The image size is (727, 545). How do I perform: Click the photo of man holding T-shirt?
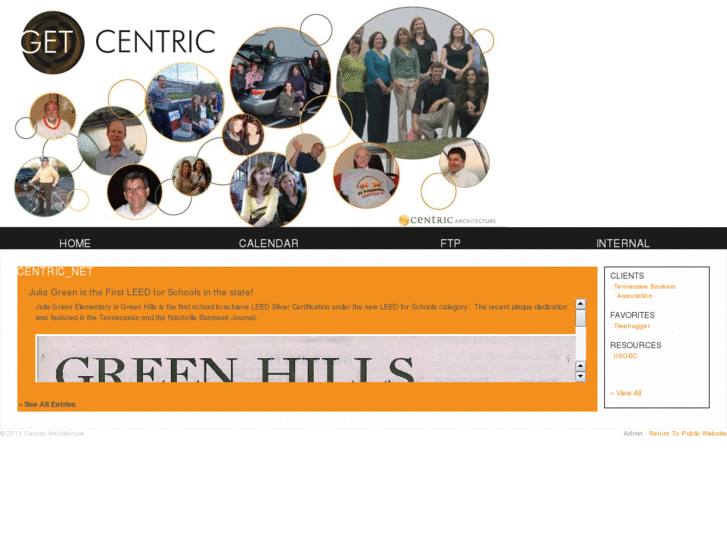pos(366,175)
